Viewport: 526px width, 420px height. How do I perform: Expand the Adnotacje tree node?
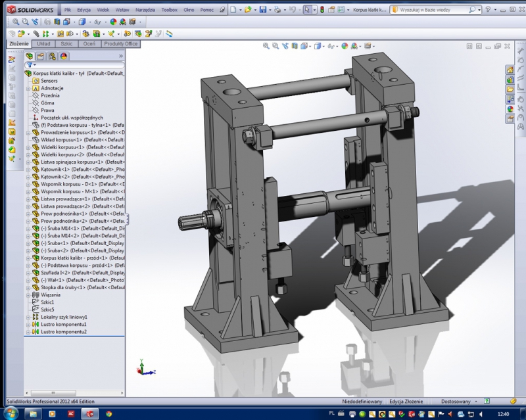coord(28,88)
